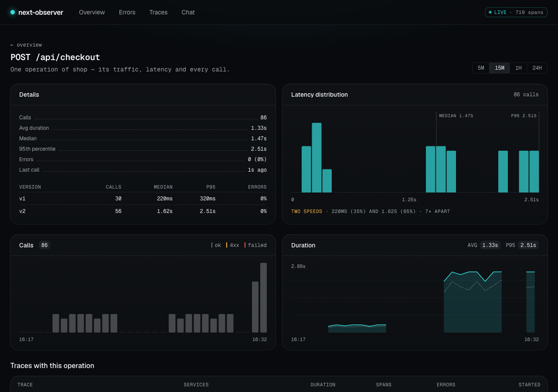Select the v2 version row
The image size is (558, 392).
point(143,211)
